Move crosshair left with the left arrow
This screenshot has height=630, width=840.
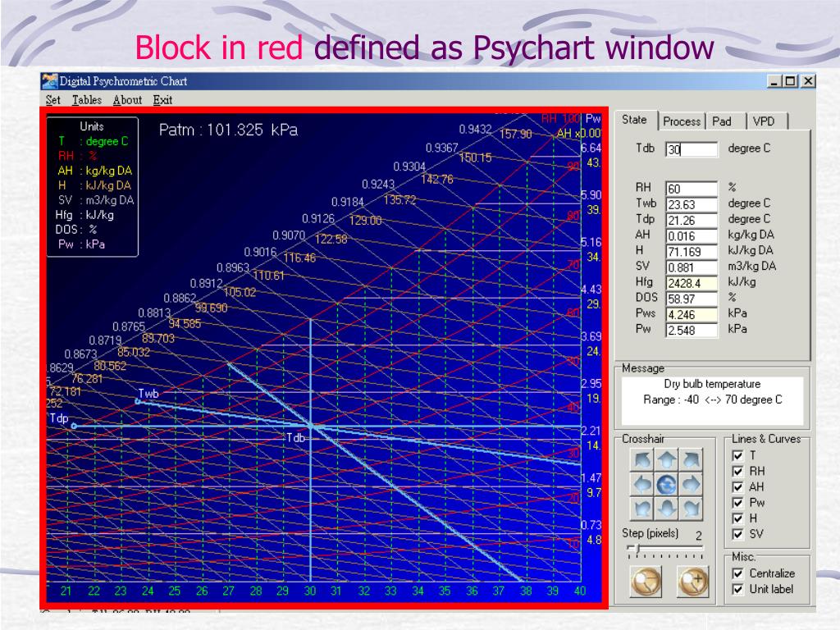[x=642, y=484]
